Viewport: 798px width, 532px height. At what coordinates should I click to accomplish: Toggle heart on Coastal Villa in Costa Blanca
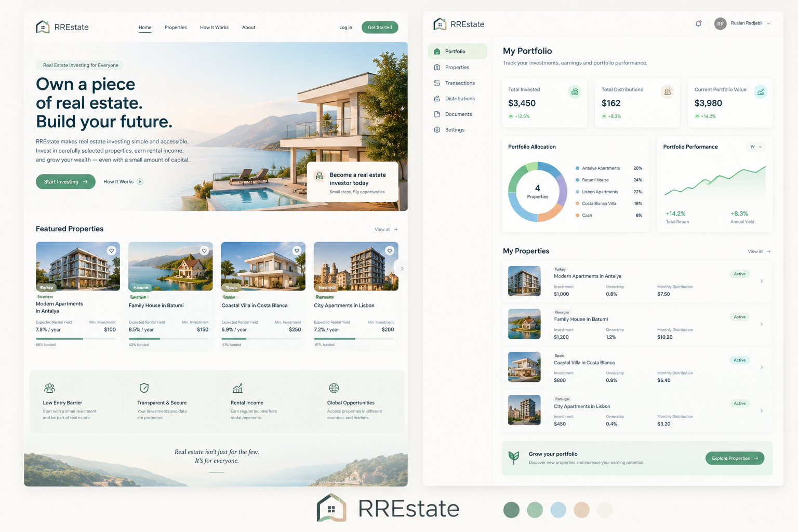point(297,250)
